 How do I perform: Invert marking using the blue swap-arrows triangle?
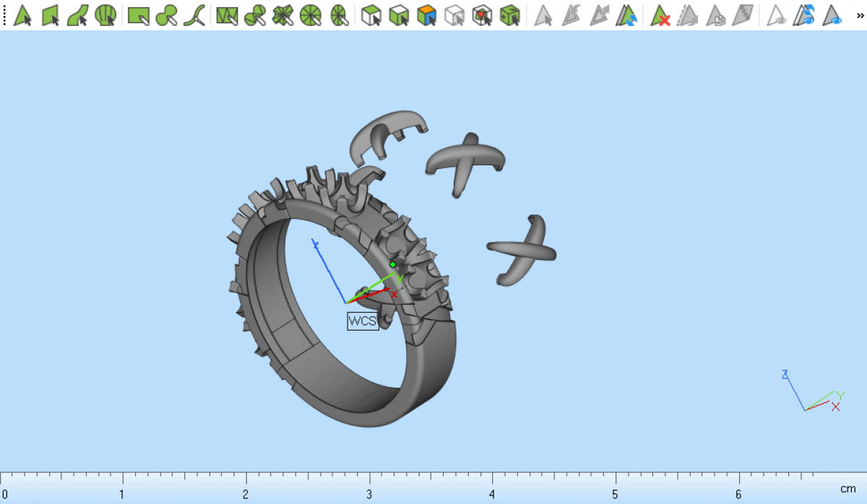point(627,15)
